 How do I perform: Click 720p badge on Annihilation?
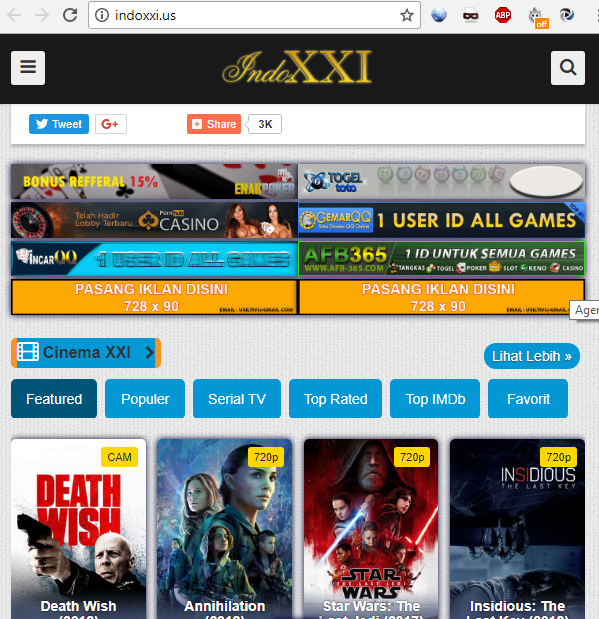[x=266, y=457]
